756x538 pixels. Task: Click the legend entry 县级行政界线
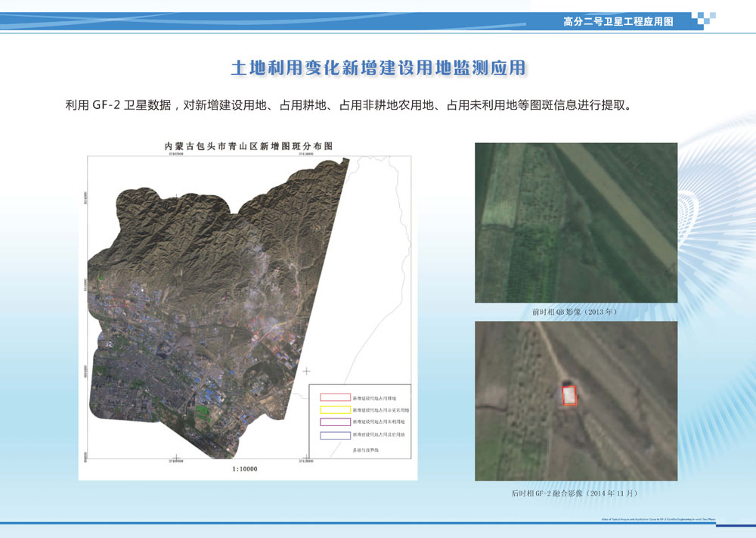click(365, 450)
